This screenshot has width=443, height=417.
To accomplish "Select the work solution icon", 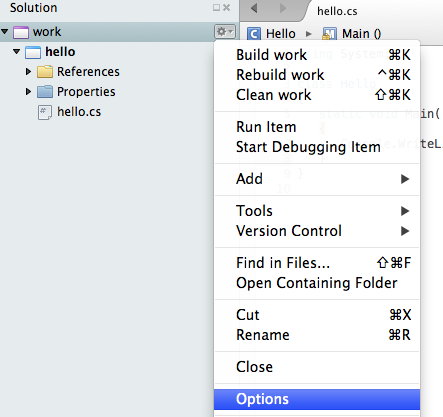I will click(x=21, y=32).
